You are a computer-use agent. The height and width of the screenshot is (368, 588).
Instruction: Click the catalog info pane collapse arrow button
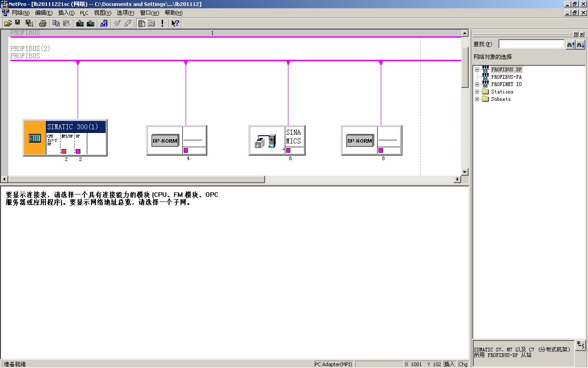tap(581, 345)
